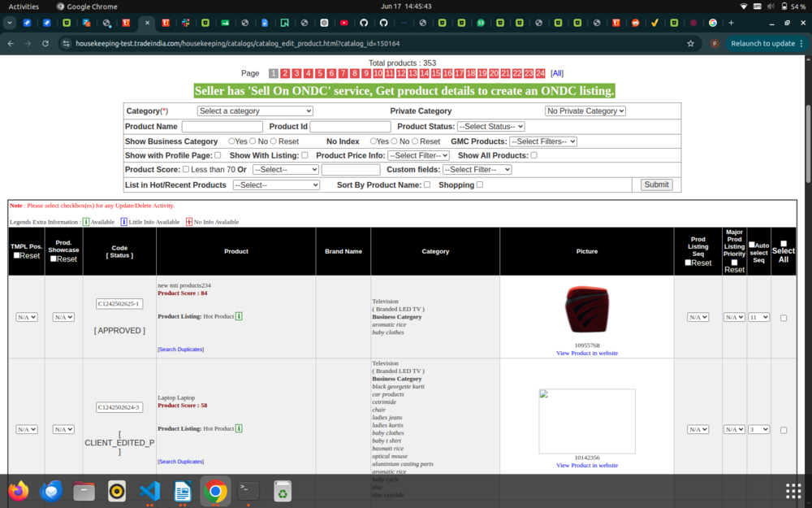Image resolution: width=812 pixels, height=508 pixels.
Task: Tick the Shopping checkbox
Action: click(x=480, y=185)
